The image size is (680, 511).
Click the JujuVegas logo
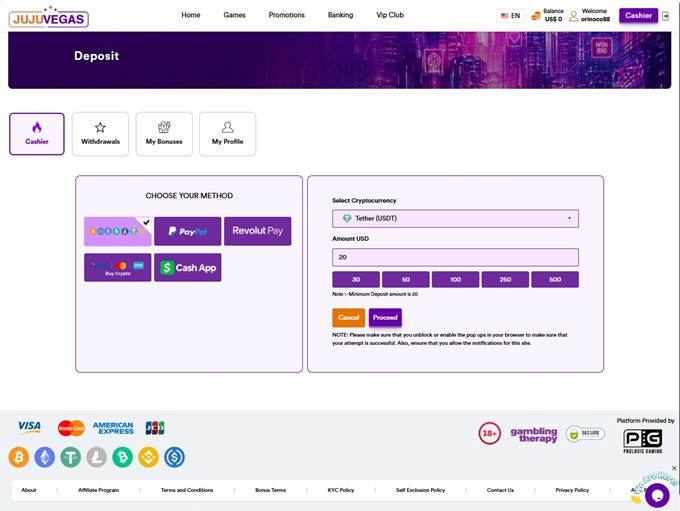pos(49,17)
